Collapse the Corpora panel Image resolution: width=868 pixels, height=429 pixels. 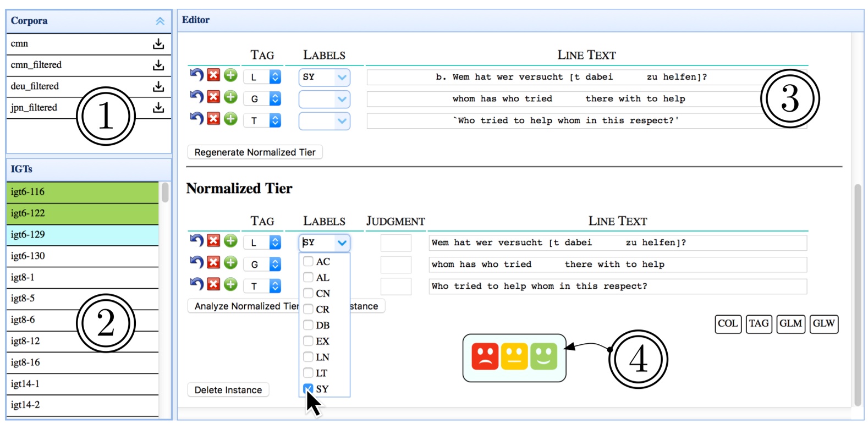pyautogui.click(x=160, y=21)
